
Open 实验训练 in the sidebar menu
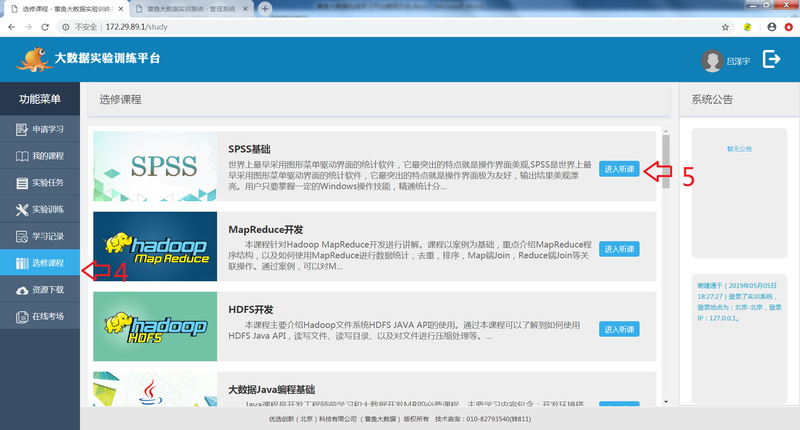click(x=40, y=209)
